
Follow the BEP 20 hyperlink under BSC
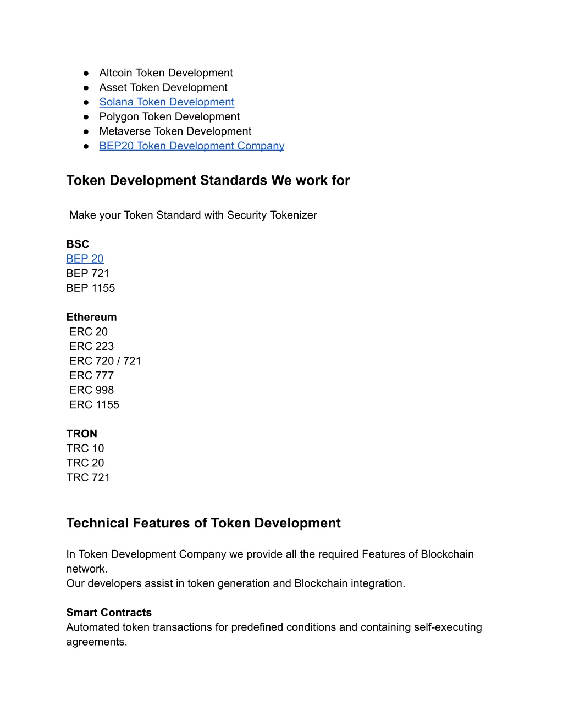[85, 259]
